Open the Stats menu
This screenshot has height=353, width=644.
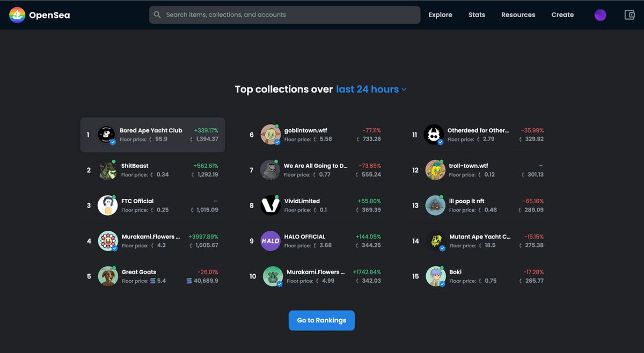477,15
